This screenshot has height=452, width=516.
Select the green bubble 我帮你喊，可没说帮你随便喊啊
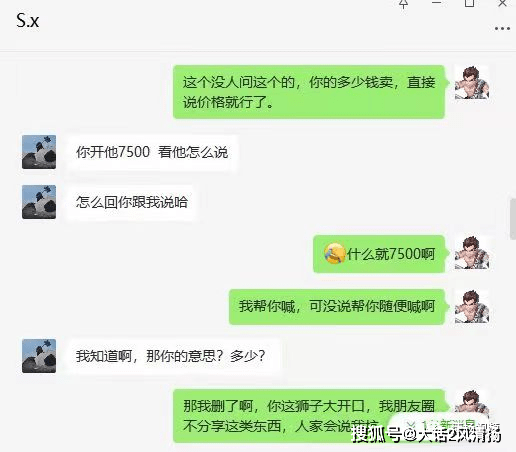(337, 307)
